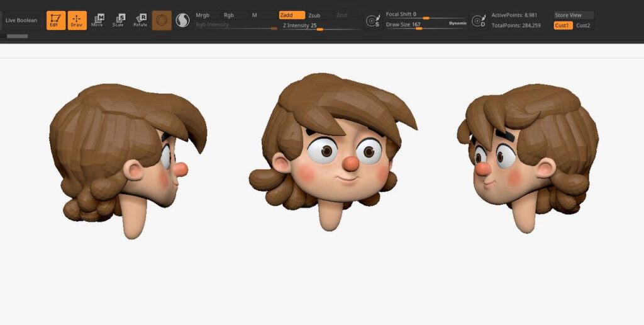Click the Draw mode icon
Viewport: 644px width, 325px height.
tap(77, 20)
